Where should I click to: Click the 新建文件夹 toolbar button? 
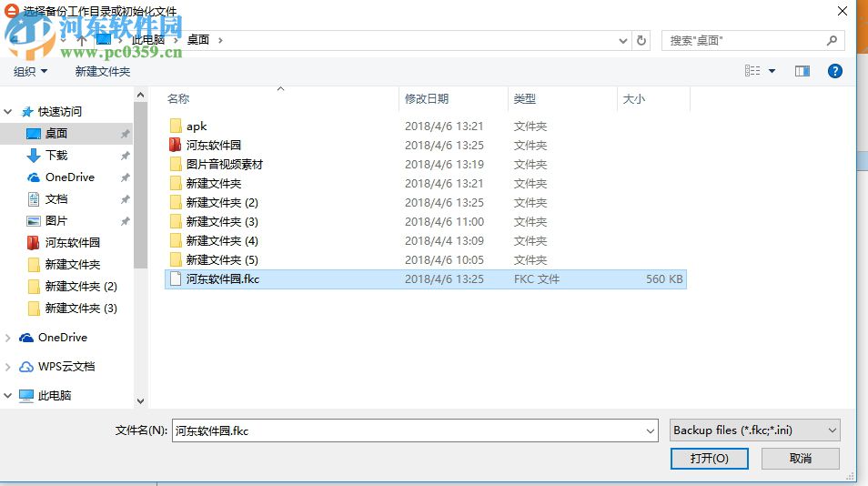pyautogui.click(x=103, y=71)
